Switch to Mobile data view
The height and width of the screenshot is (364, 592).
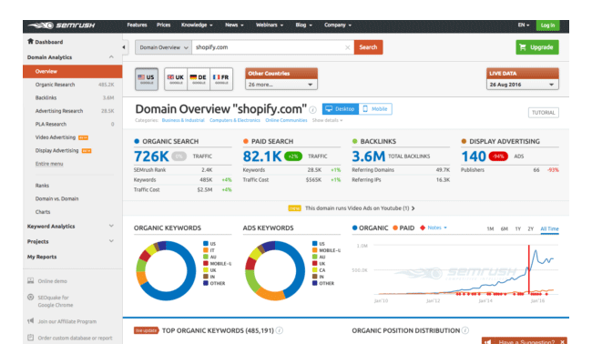375,109
